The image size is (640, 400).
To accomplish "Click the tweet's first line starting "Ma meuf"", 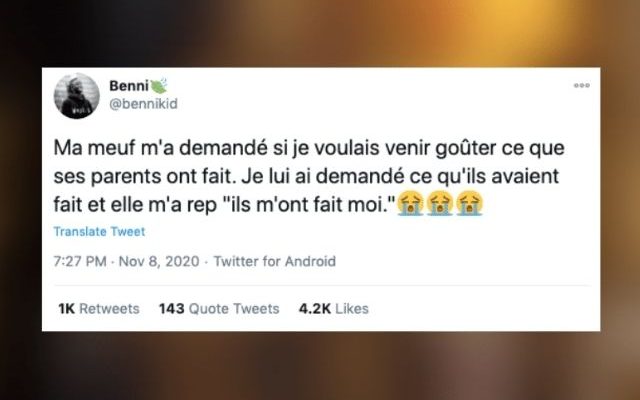I will coord(309,148).
